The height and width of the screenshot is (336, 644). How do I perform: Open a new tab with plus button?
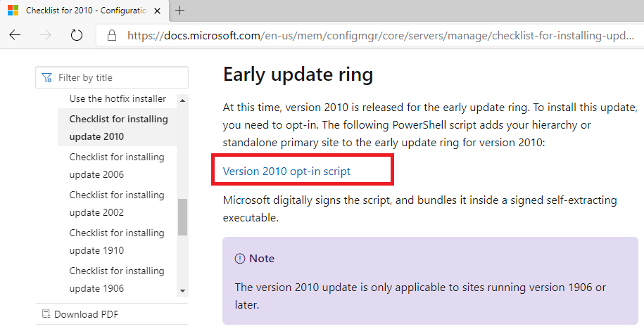tap(180, 11)
